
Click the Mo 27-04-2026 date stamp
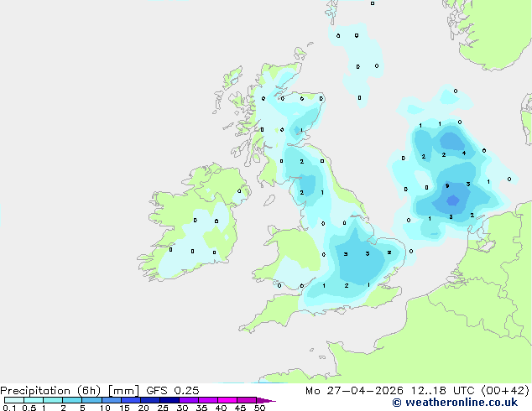tap(355, 391)
